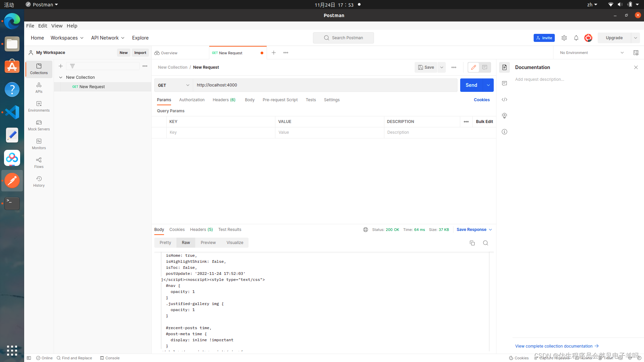Switch to comment mode icon
Viewport: 644px width, 362px height.
485,67
